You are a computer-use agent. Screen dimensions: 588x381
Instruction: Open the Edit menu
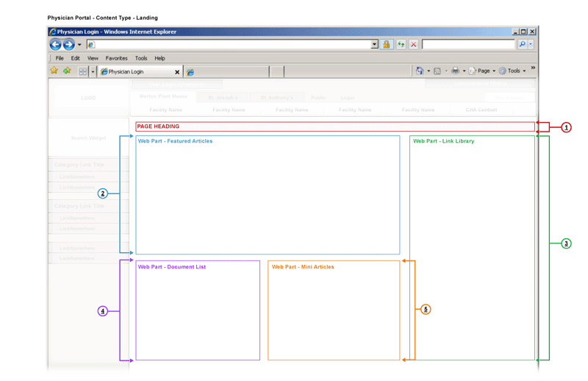[x=76, y=58]
